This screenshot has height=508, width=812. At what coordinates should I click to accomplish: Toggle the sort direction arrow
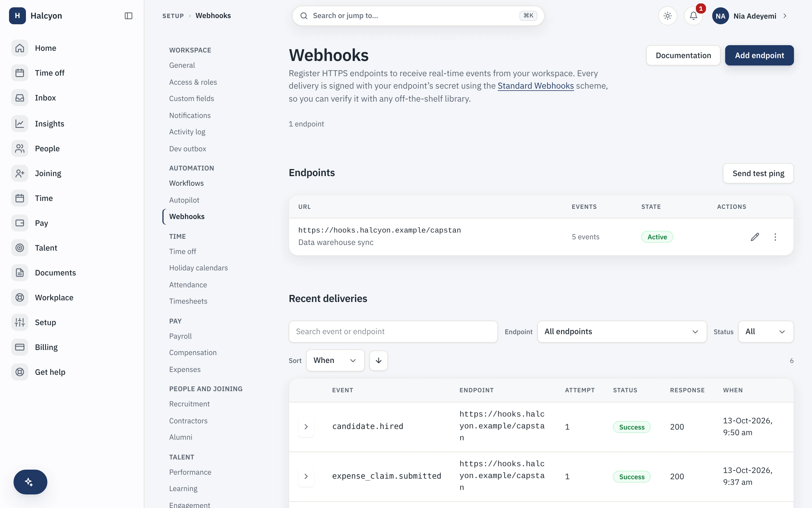point(378,360)
